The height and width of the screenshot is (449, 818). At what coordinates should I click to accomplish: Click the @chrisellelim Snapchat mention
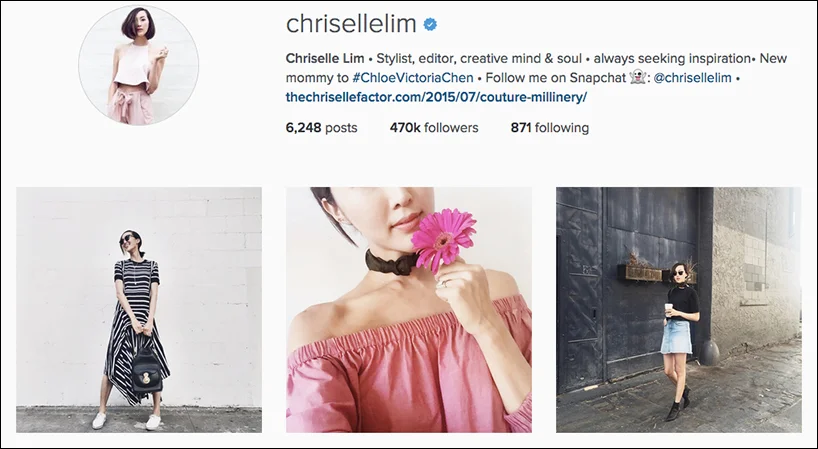[692, 78]
